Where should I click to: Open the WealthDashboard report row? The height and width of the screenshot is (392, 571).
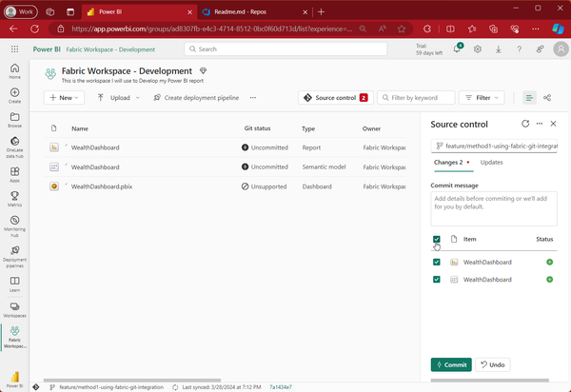pos(225,147)
